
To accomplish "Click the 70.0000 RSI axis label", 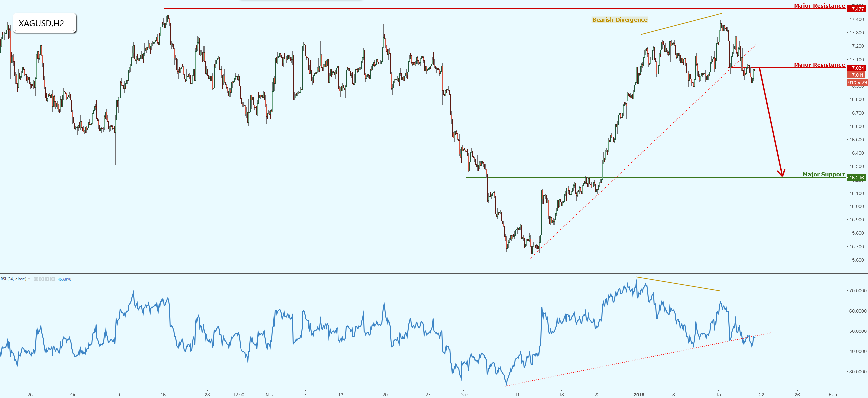I will [858, 290].
